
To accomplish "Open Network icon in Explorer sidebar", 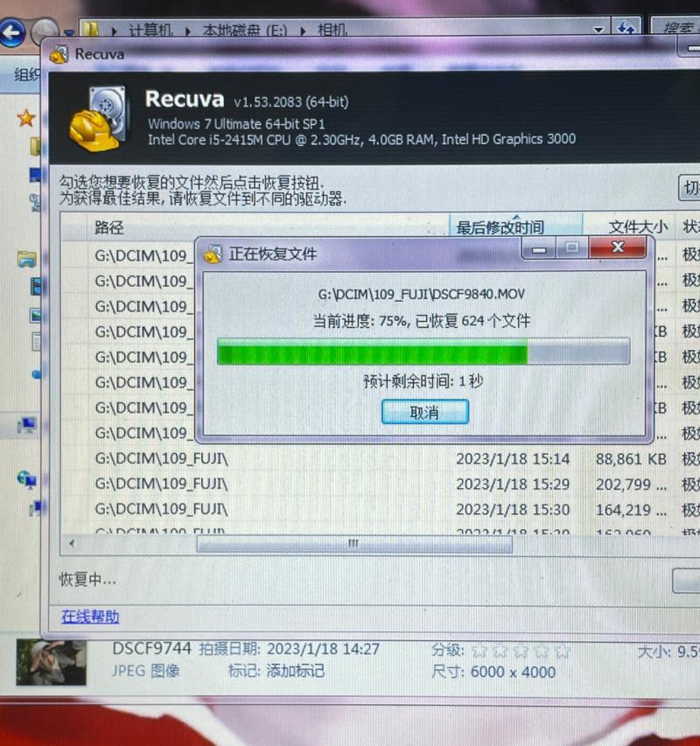I will (x=27, y=478).
